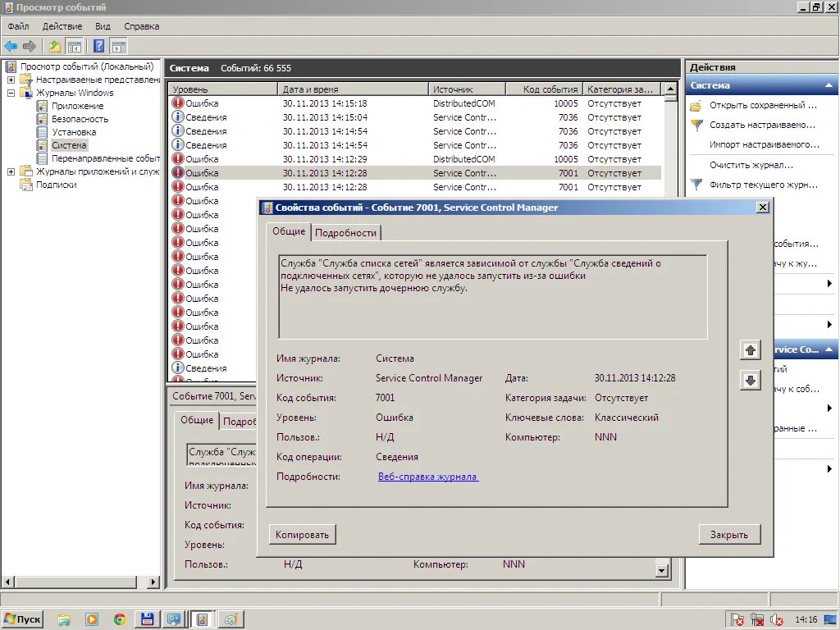Click the open saved log folder icon
Viewport: 840px width, 630px height.
(696, 106)
